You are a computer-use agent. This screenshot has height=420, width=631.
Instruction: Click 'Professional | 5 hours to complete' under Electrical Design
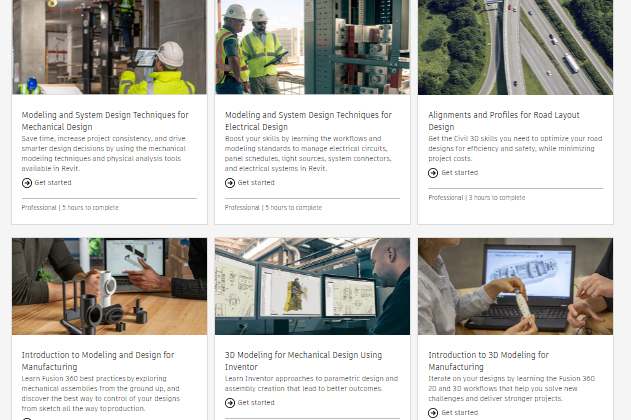[x=273, y=208]
